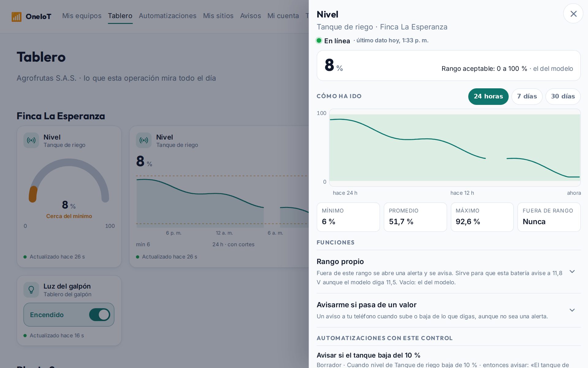588x368 pixels.
Task: Click the Rango aceptable: 0 a 100 % text
Action: [x=484, y=69]
